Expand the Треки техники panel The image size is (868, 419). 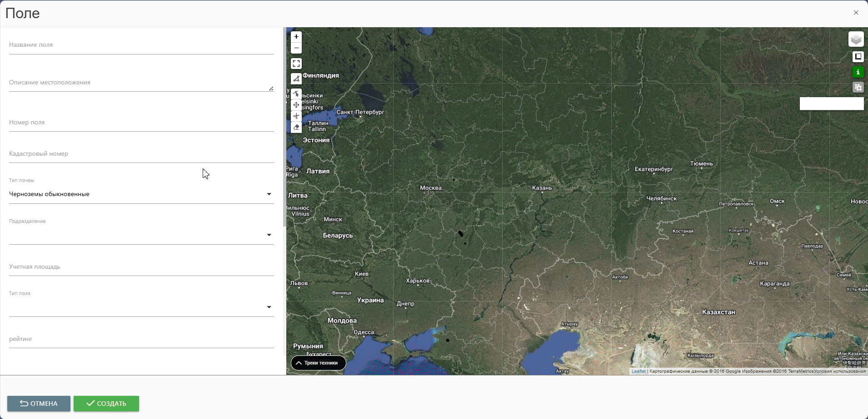(318, 363)
